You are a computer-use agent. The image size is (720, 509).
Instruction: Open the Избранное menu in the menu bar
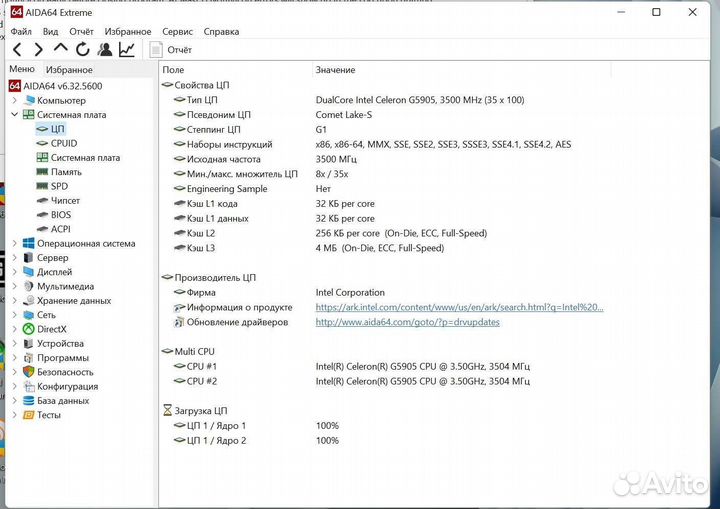click(128, 32)
